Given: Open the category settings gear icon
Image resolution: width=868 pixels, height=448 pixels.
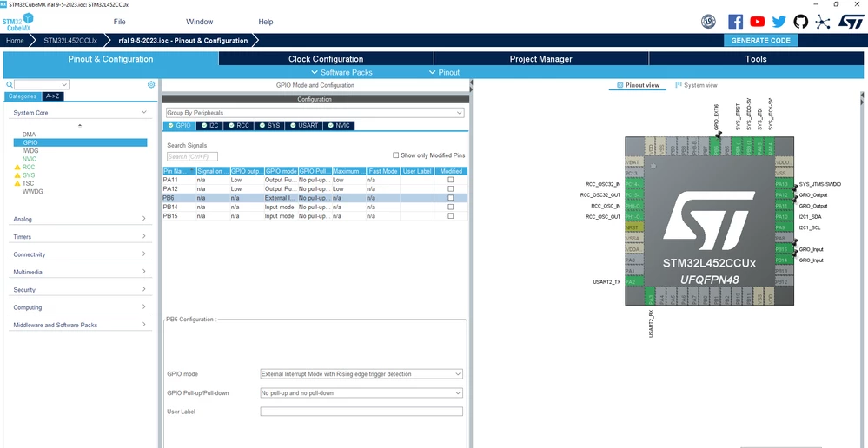Looking at the screenshot, I should coord(151,84).
